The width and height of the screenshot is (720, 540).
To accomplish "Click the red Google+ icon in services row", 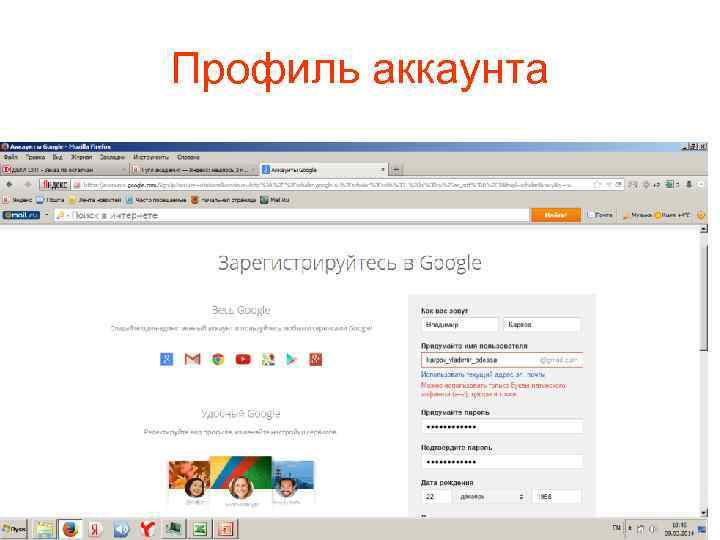I will 316,359.
